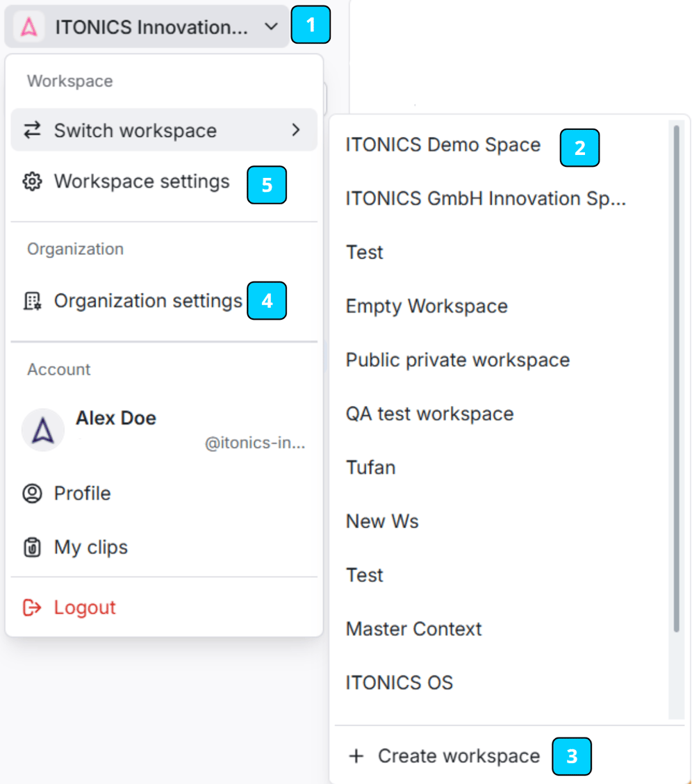Click the Alex Doe account name
Image resolution: width=692 pixels, height=784 pixels.
click(x=116, y=418)
